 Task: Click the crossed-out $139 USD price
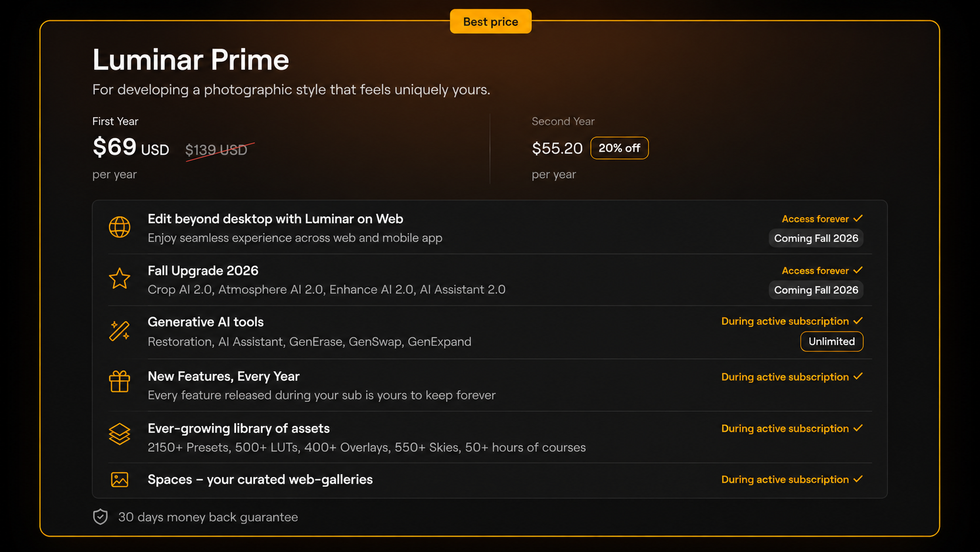click(216, 150)
